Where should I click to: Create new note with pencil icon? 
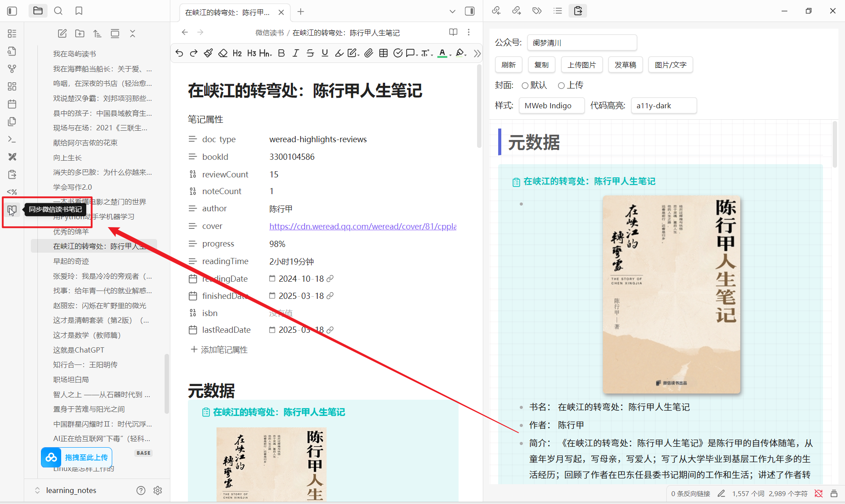62,33
